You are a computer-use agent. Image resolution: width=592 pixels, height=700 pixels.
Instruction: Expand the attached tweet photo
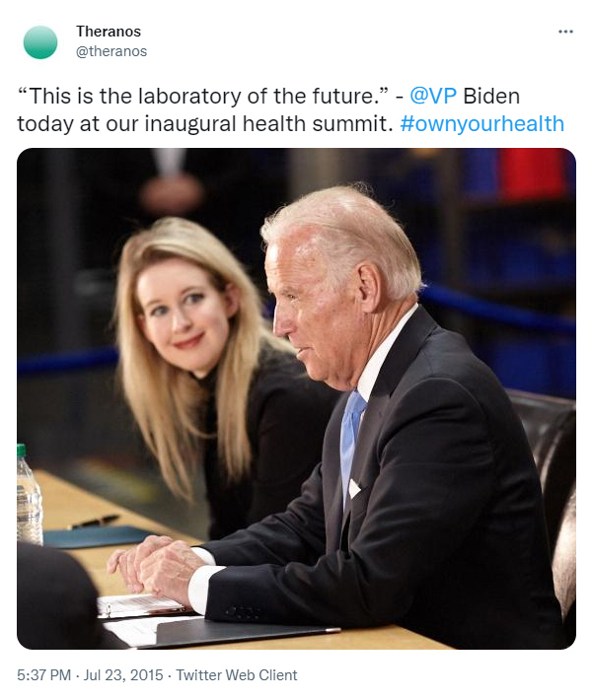click(296, 398)
